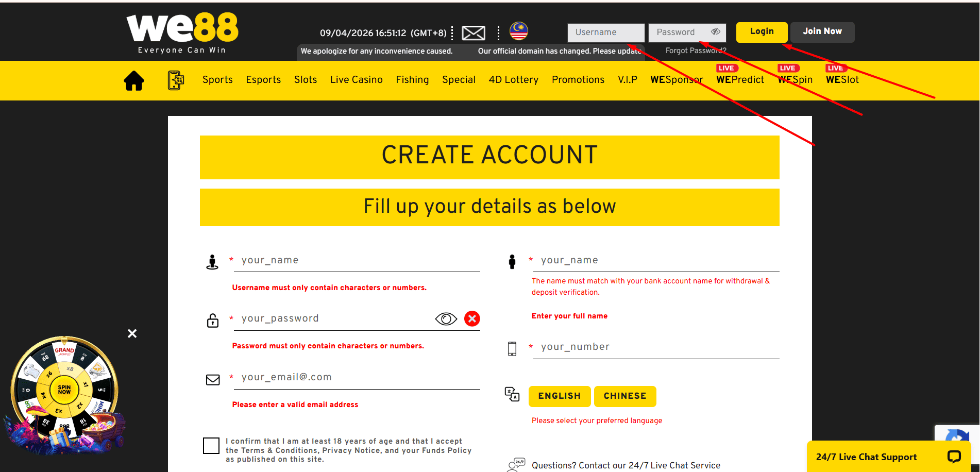Toggle login password visibility eye icon

click(x=716, y=32)
